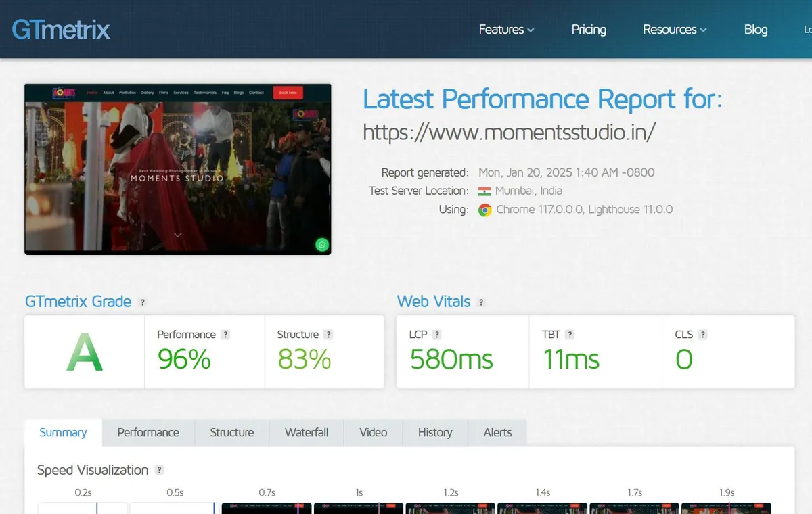The height and width of the screenshot is (514, 812).
Task: Open help icon next to GTmetrix Grade
Action: coord(142,302)
